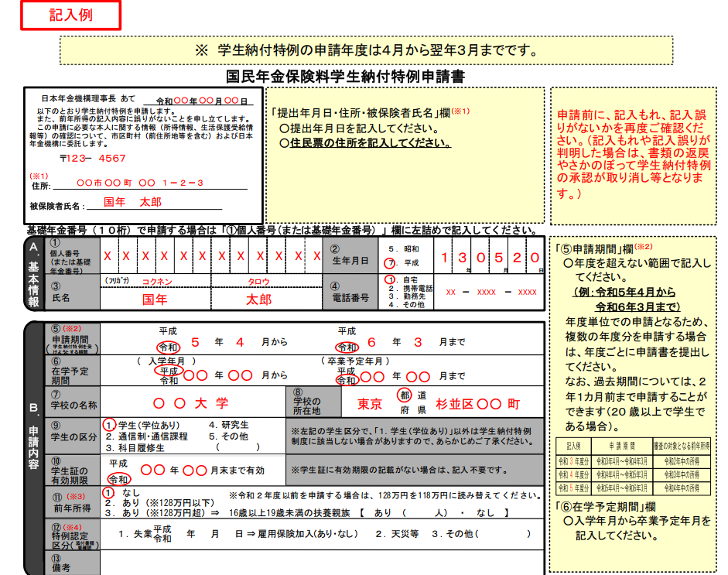Click the first X box in 個人番号
Image resolution: width=728 pixels, height=575 pixels.
pyautogui.click(x=108, y=256)
